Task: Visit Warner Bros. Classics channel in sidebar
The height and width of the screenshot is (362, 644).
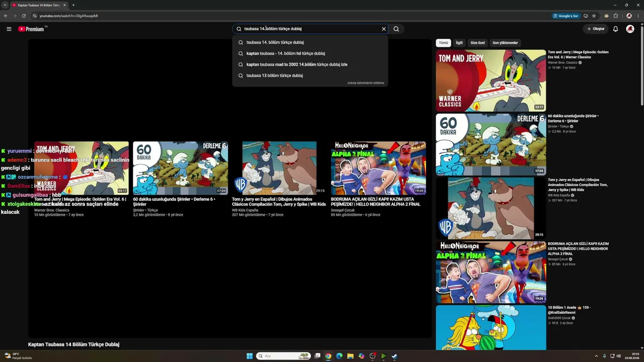Action: (x=562, y=62)
